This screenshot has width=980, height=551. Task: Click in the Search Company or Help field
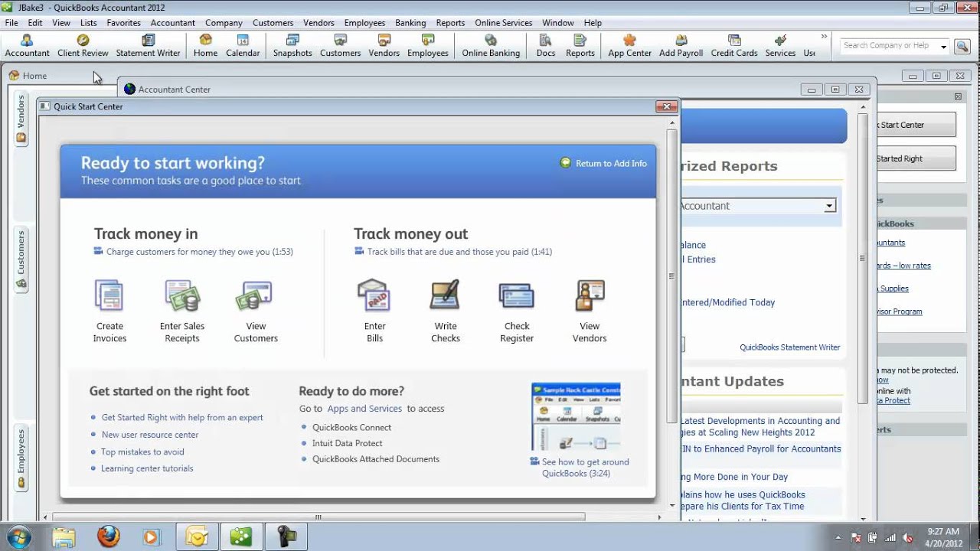[888, 46]
